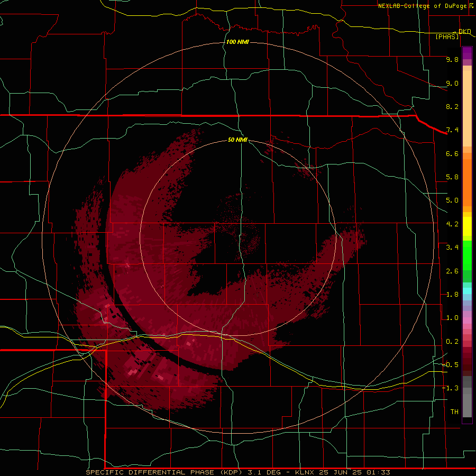Click the 4.2 scale value label
This screenshot has height=476, width=476.
click(x=452, y=224)
